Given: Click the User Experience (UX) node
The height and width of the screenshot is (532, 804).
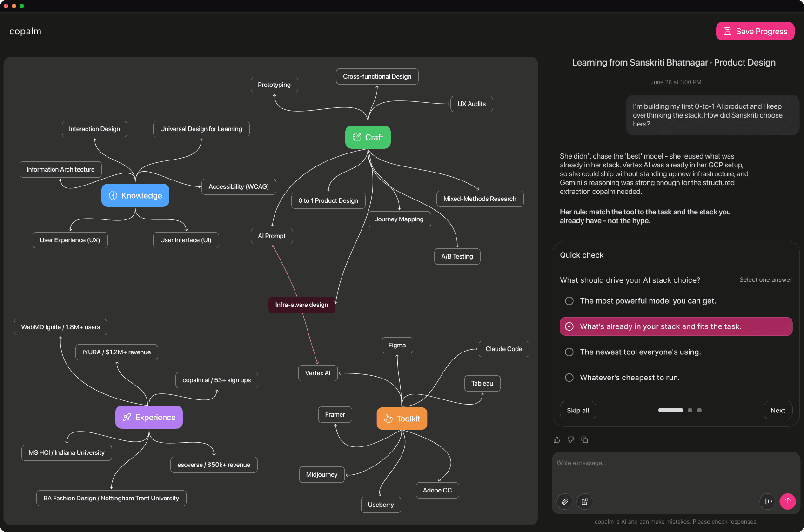Looking at the screenshot, I should click(70, 240).
